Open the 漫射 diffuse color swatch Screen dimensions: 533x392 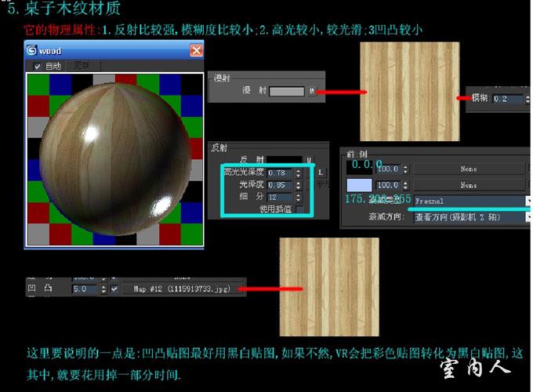[287, 91]
